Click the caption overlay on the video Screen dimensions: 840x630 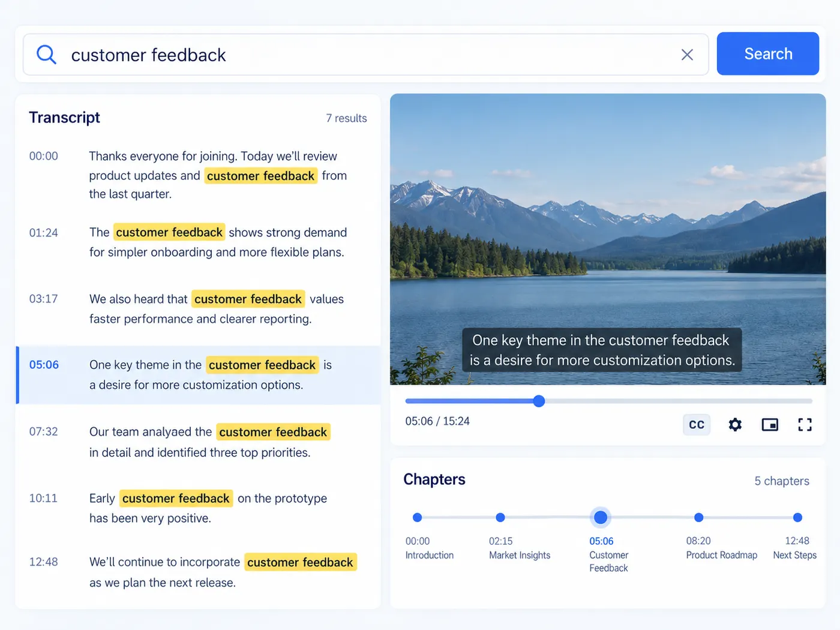[602, 350]
